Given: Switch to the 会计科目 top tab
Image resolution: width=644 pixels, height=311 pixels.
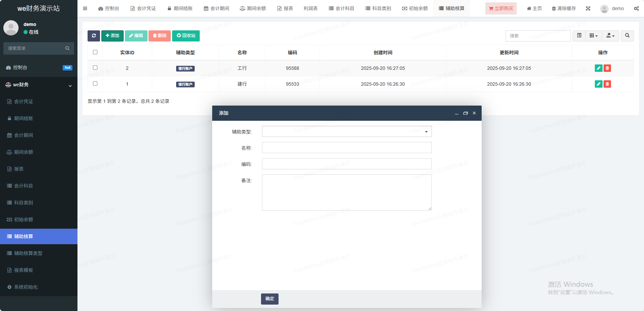Looking at the screenshot, I should click(x=341, y=8).
